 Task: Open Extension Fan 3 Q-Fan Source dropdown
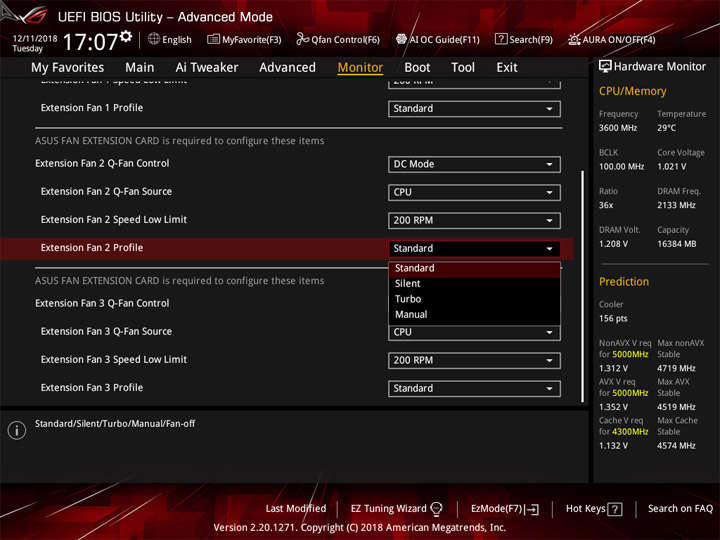click(x=474, y=332)
